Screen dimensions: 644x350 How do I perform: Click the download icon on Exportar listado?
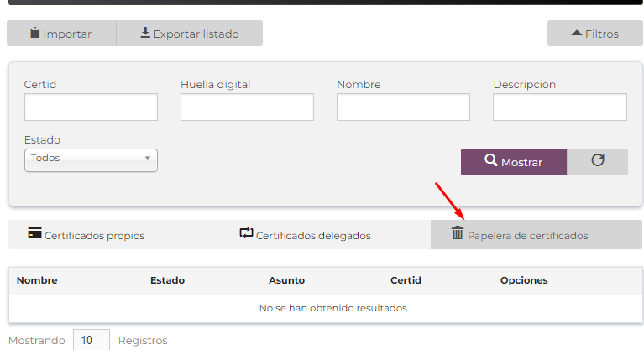pyautogui.click(x=145, y=33)
